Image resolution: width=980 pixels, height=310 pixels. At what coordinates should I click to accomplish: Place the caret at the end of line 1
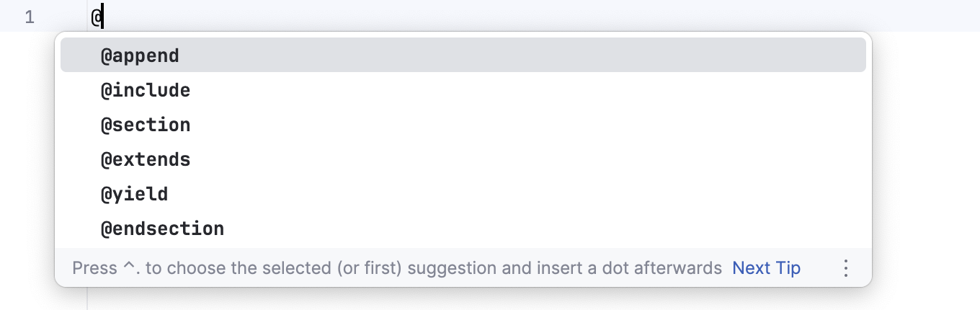point(504,17)
